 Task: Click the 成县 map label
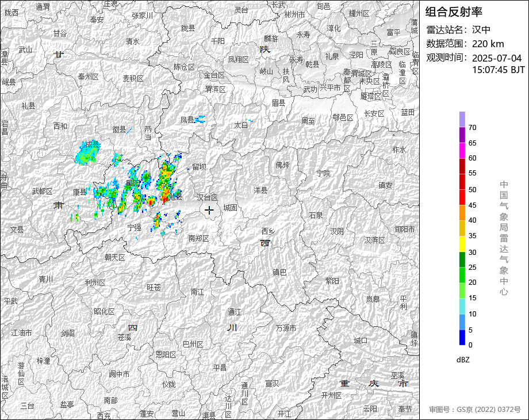pos(92,144)
